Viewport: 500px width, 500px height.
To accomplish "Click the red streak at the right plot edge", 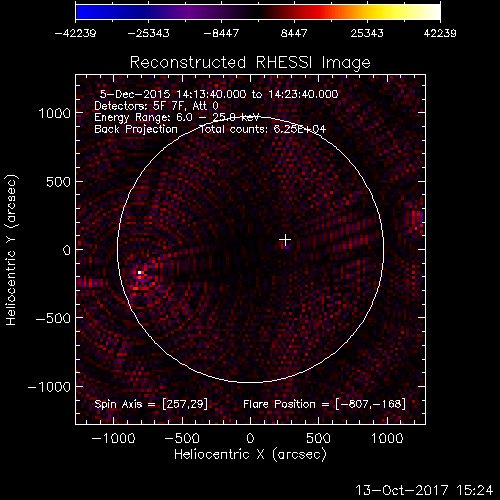I will [416, 218].
